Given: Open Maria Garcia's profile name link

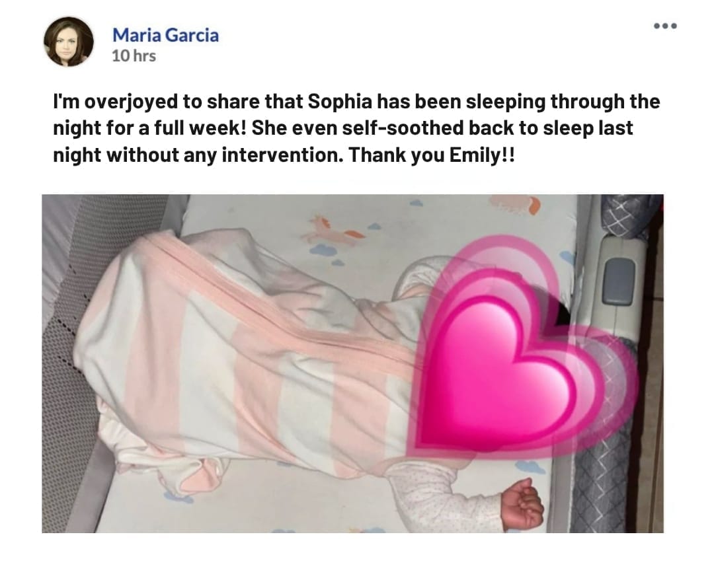Looking at the screenshot, I should coord(165,35).
